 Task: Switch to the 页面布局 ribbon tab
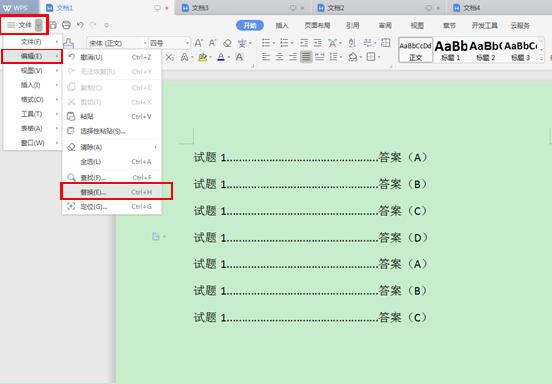[x=317, y=25]
